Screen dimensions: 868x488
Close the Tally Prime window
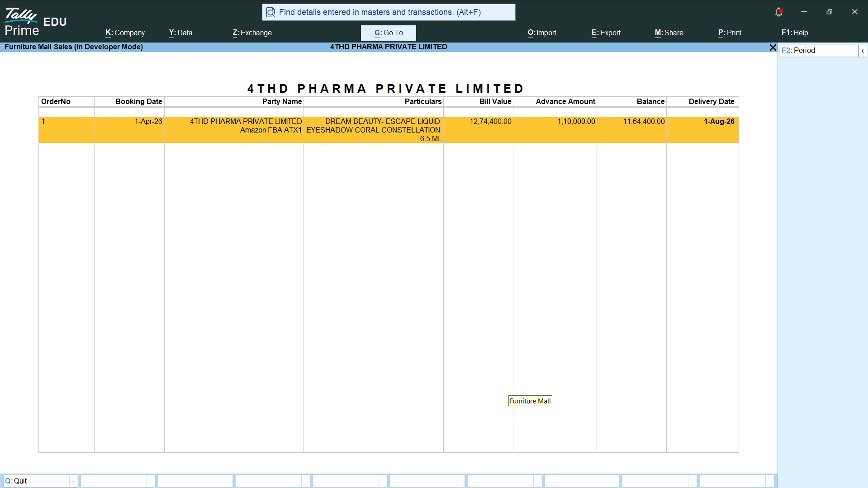tap(854, 12)
